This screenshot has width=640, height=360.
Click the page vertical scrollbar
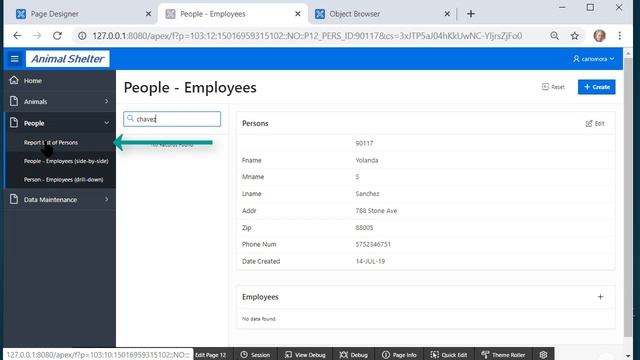pyautogui.click(x=628, y=196)
